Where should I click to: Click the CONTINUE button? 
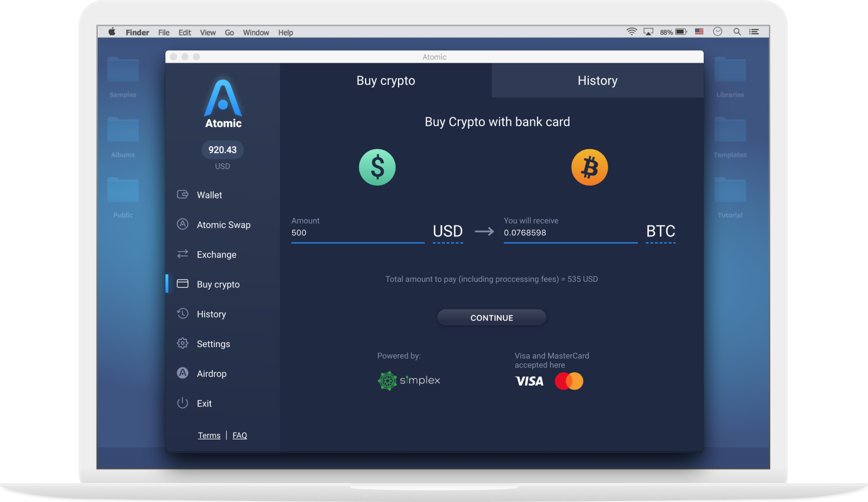tap(492, 318)
